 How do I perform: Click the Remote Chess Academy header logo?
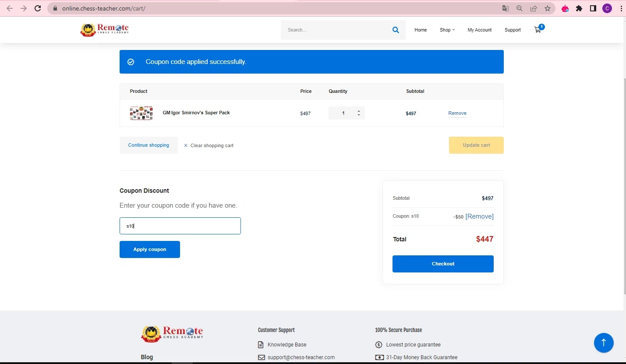pyautogui.click(x=104, y=30)
